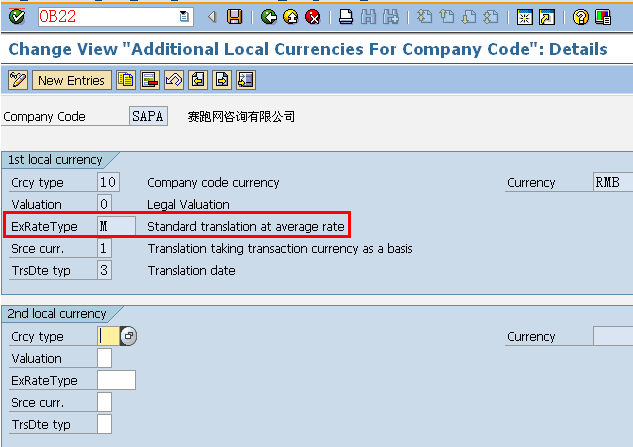Click the 1st local currency Crcy type field
Viewport: 633px width, 447px height.
(x=108, y=182)
